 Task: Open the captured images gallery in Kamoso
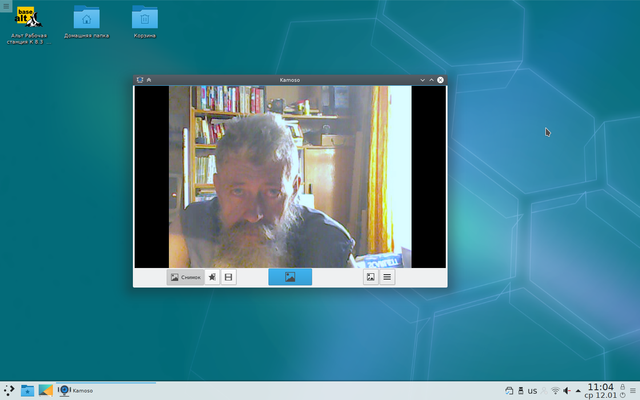pyautogui.click(x=371, y=277)
